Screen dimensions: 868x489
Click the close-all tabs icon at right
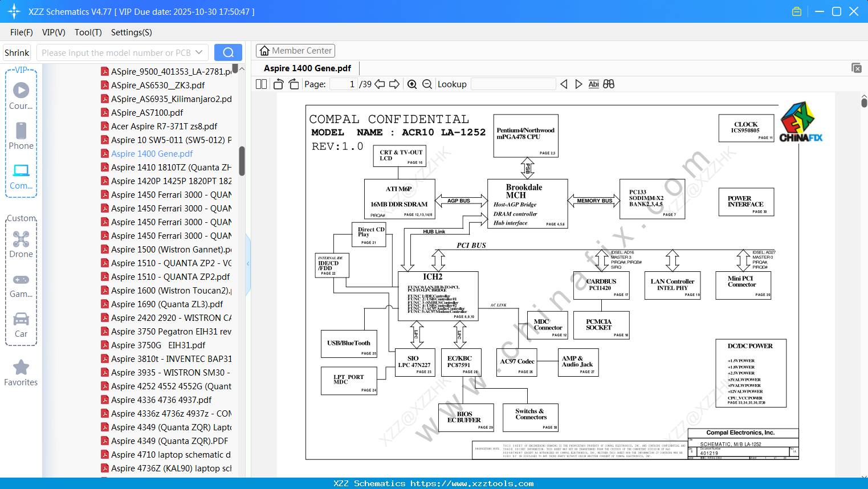pos(857,68)
